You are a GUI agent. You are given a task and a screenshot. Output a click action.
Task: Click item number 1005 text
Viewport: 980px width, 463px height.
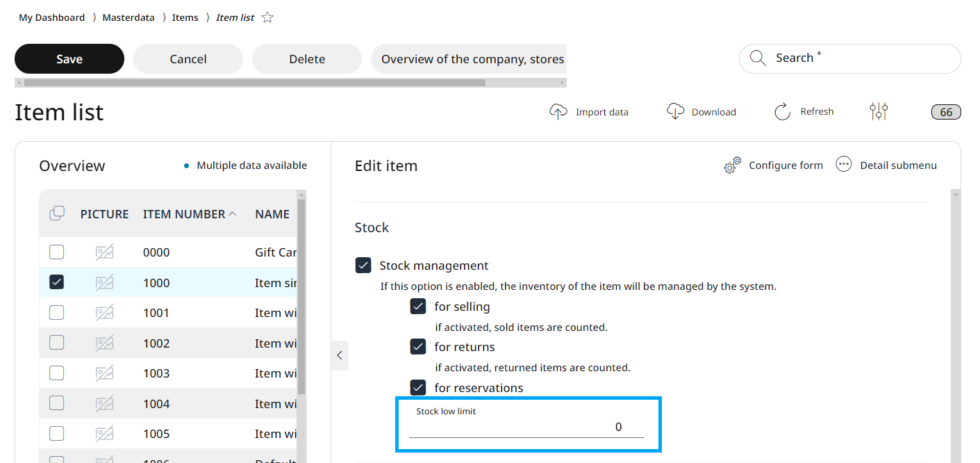point(156,434)
